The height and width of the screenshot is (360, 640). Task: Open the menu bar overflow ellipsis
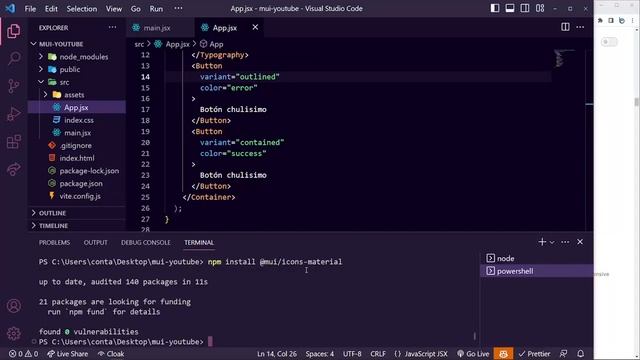[178, 9]
